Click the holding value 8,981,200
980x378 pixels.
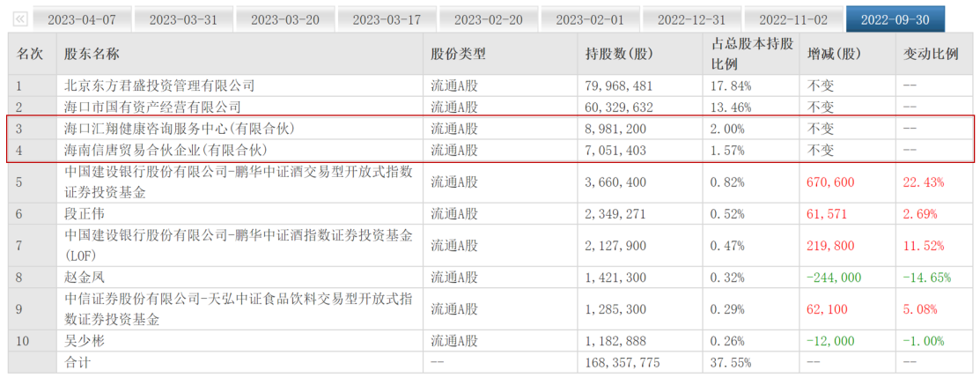tap(615, 129)
